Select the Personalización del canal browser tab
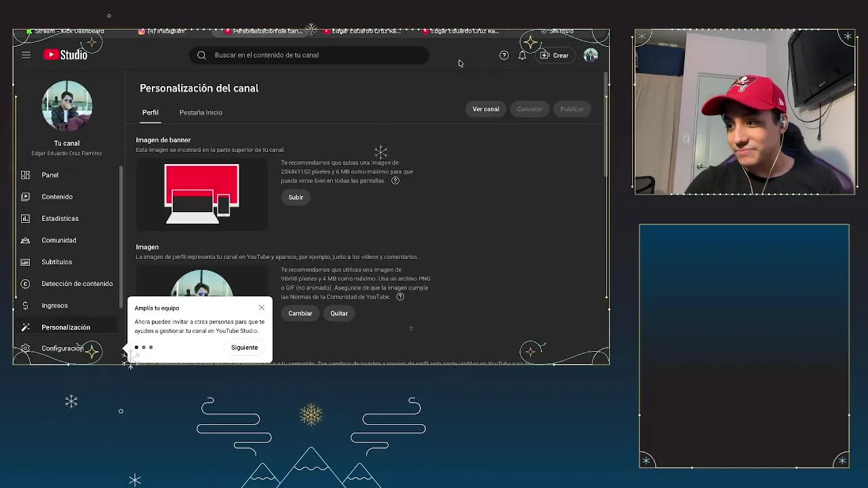This screenshot has height=488, width=868. 263,31
